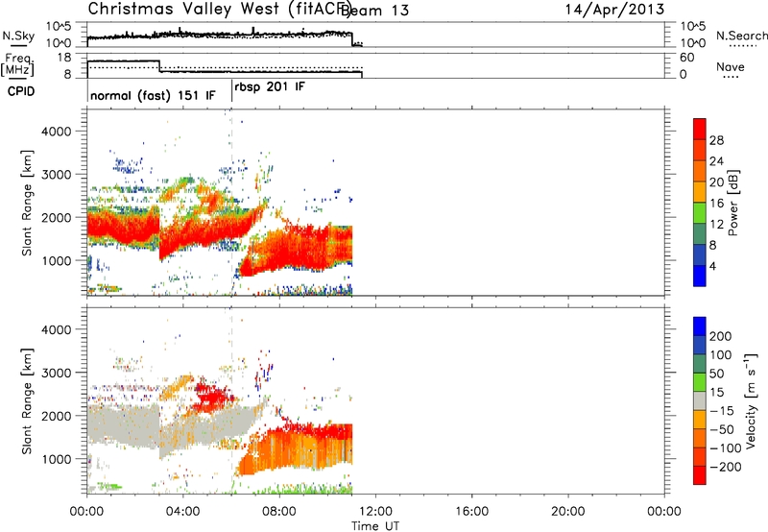Click the 60 tick on Nave axis

pyautogui.click(x=687, y=58)
